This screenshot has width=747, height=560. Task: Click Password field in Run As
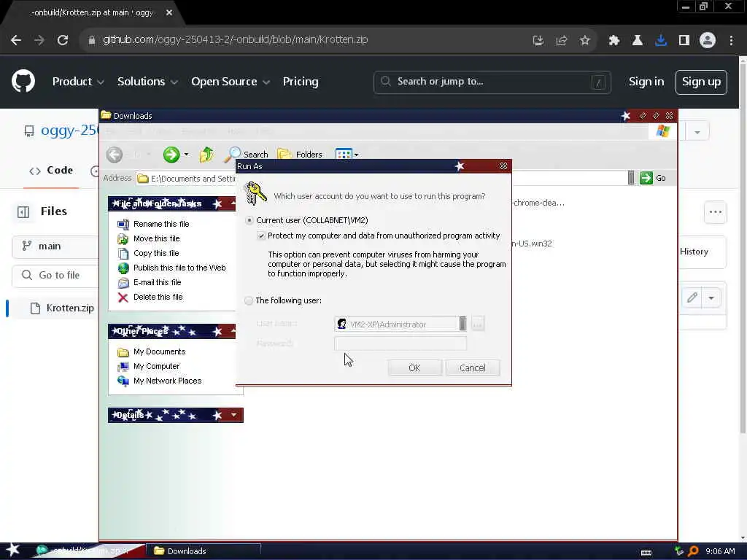point(400,343)
